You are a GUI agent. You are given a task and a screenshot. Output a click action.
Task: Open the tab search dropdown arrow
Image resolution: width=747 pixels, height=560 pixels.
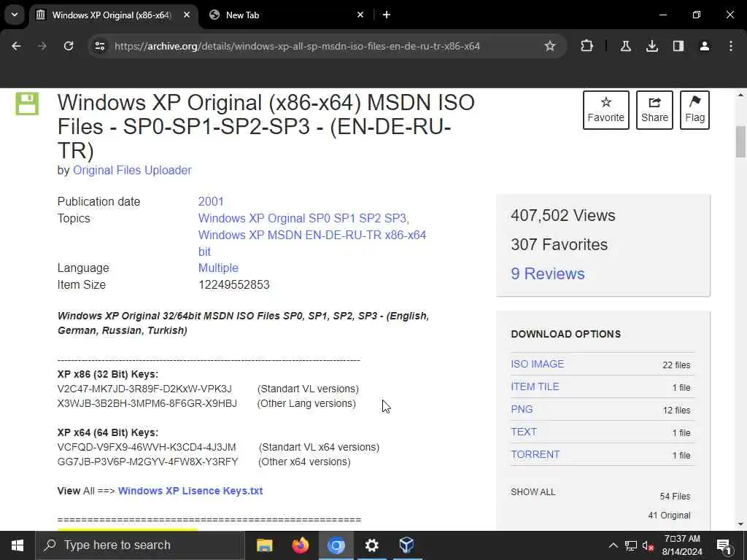point(15,15)
